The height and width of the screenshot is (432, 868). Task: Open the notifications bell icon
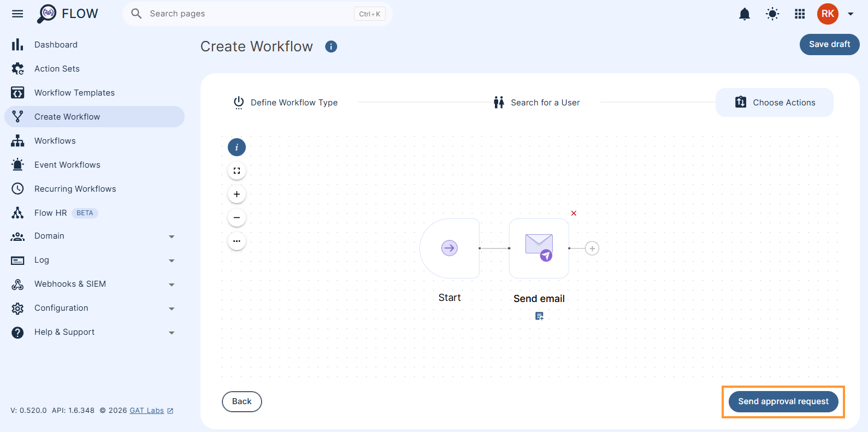point(744,14)
